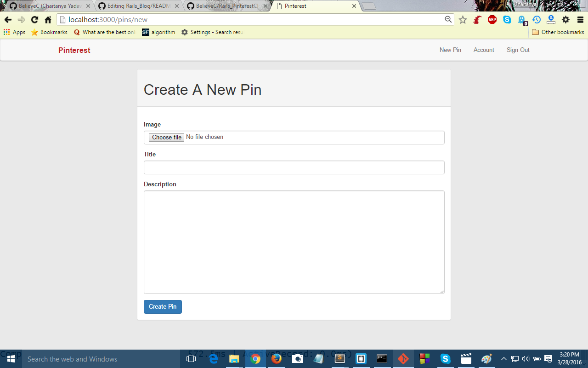The height and width of the screenshot is (368, 588).
Task: Click the browser forward arrow
Action: [21, 20]
